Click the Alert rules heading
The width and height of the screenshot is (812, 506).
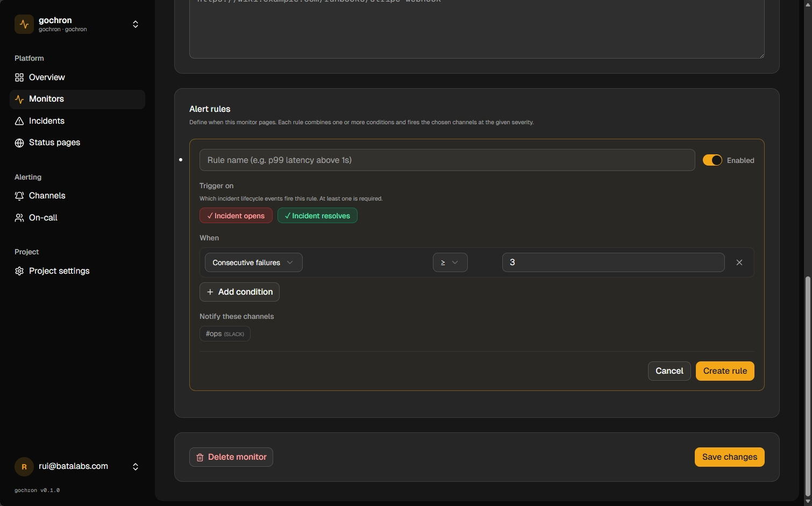pos(210,109)
